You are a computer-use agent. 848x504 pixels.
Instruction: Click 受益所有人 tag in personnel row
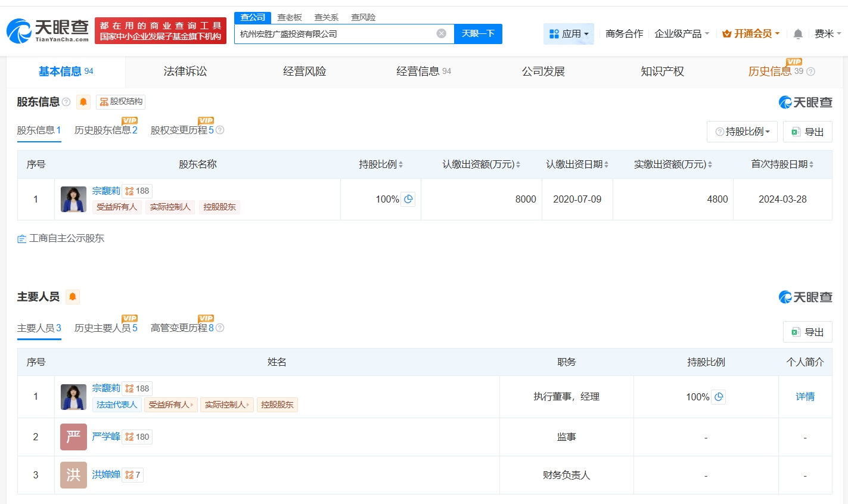170,405
